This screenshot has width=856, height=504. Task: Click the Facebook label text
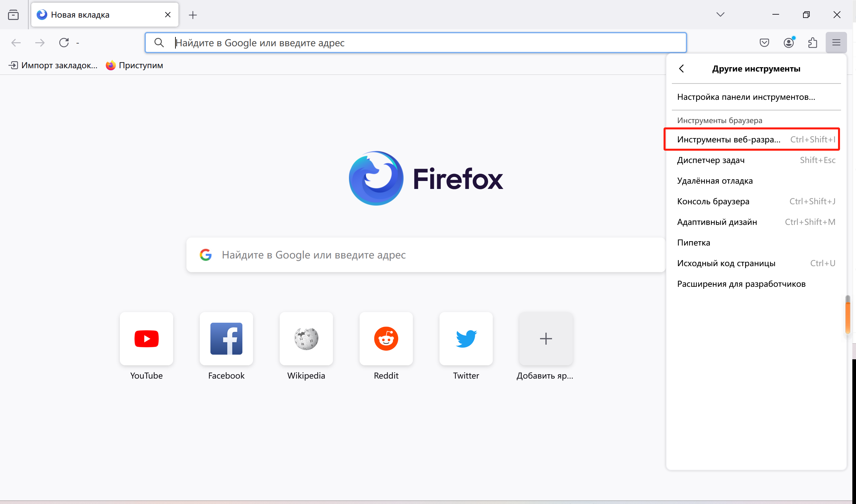[226, 376]
